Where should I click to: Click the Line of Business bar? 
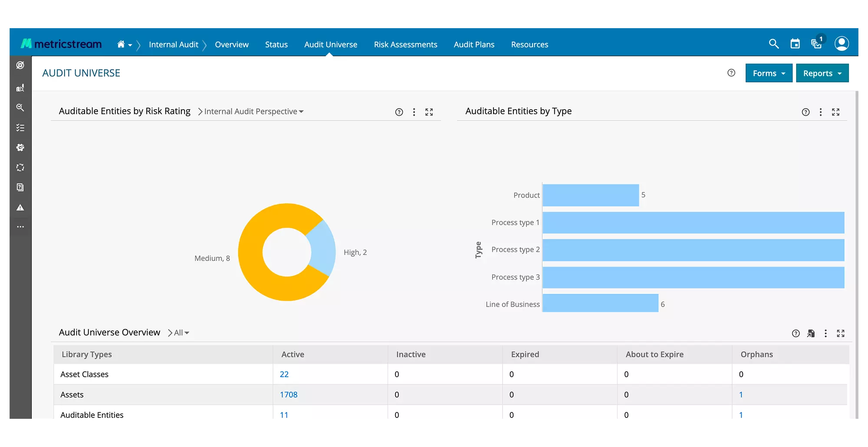point(601,303)
